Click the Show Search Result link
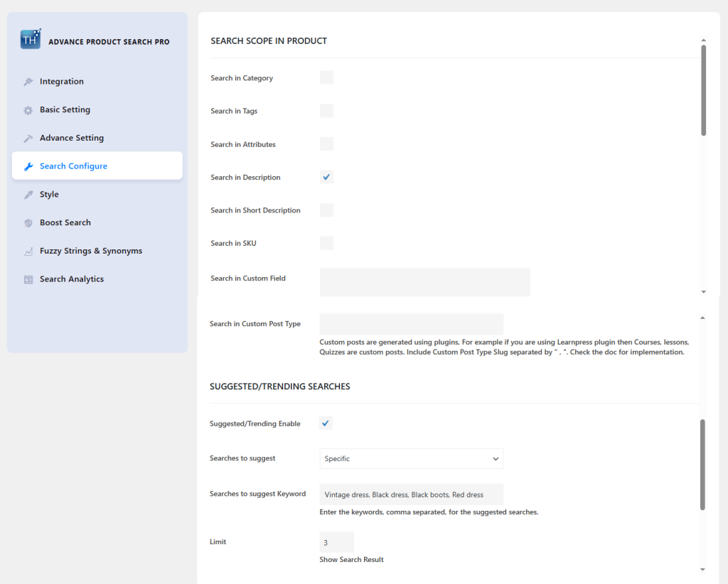The image size is (728, 584). (x=351, y=559)
